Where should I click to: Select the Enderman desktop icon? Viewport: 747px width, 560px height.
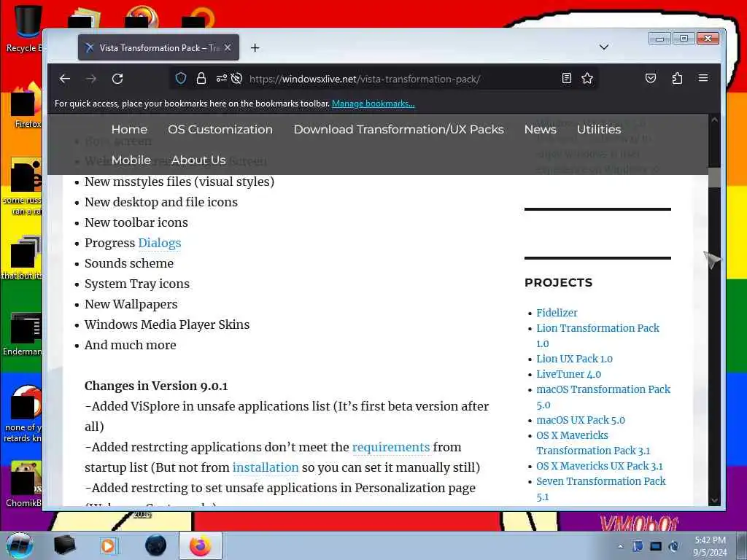click(x=23, y=333)
